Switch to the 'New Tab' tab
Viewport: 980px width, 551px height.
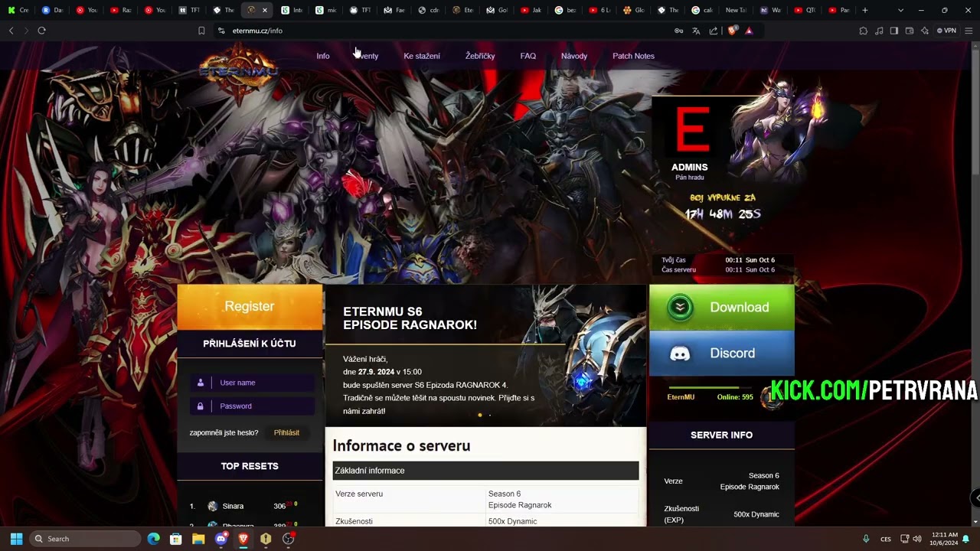pos(736,10)
